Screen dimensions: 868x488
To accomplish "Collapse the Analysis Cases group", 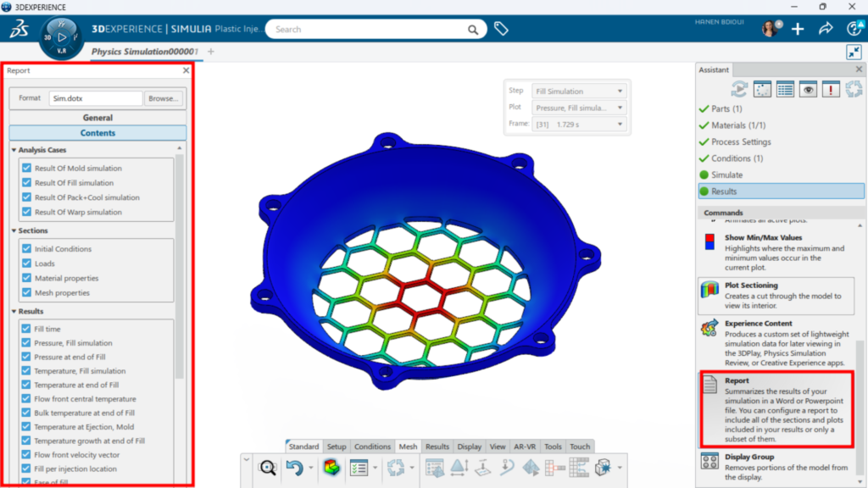I will click(x=14, y=150).
